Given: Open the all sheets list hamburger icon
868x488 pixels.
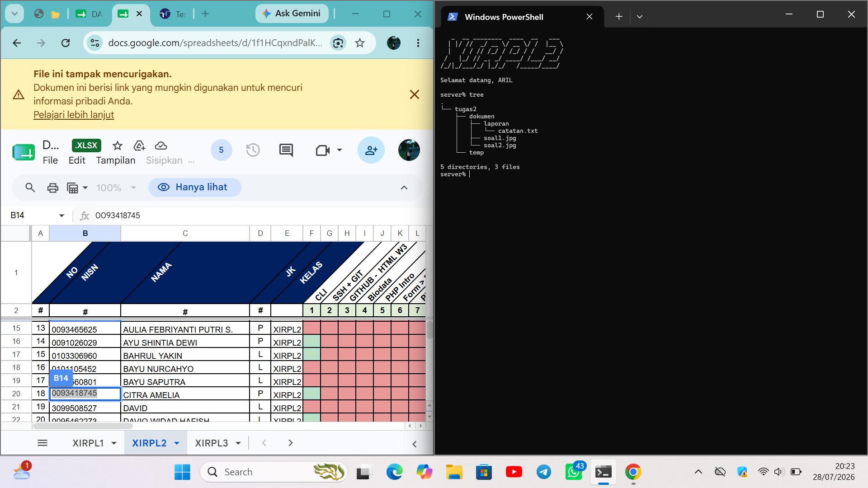Looking at the screenshot, I should pos(42,443).
